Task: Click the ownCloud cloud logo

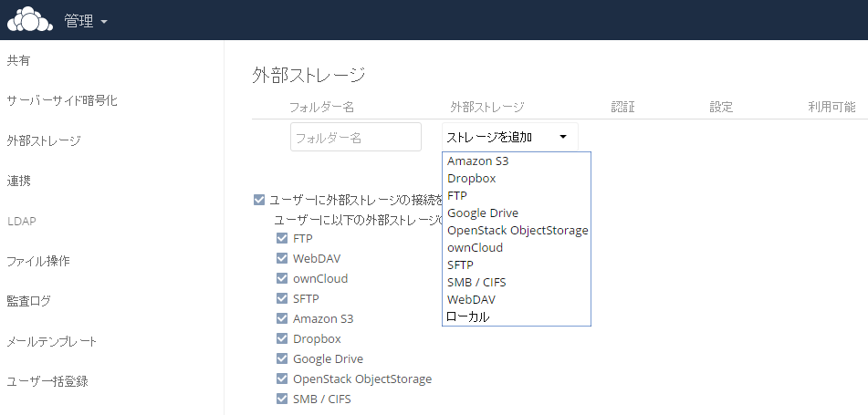Action: point(30,20)
